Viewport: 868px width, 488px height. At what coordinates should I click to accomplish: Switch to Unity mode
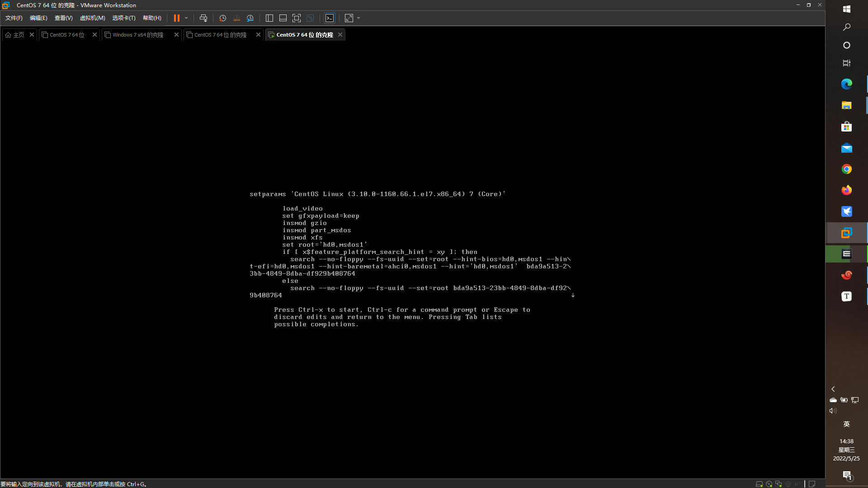click(x=310, y=18)
